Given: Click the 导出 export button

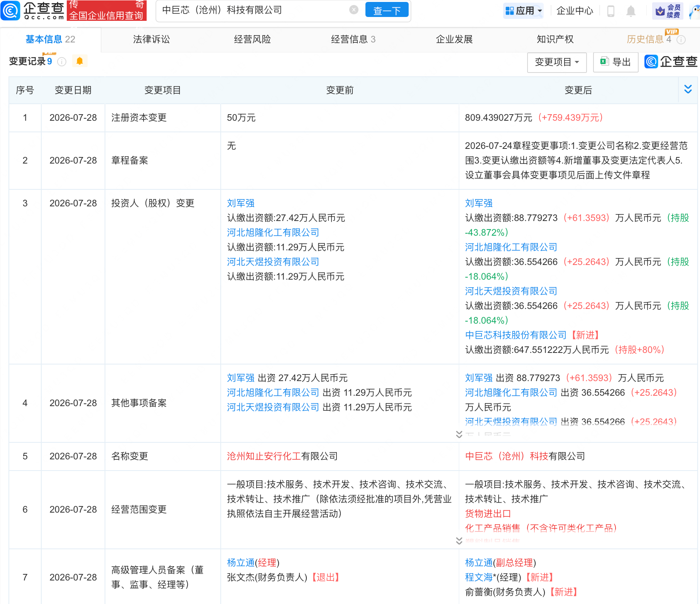Looking at the screenshot, I should pyautogui.click(x=615, y=62).
